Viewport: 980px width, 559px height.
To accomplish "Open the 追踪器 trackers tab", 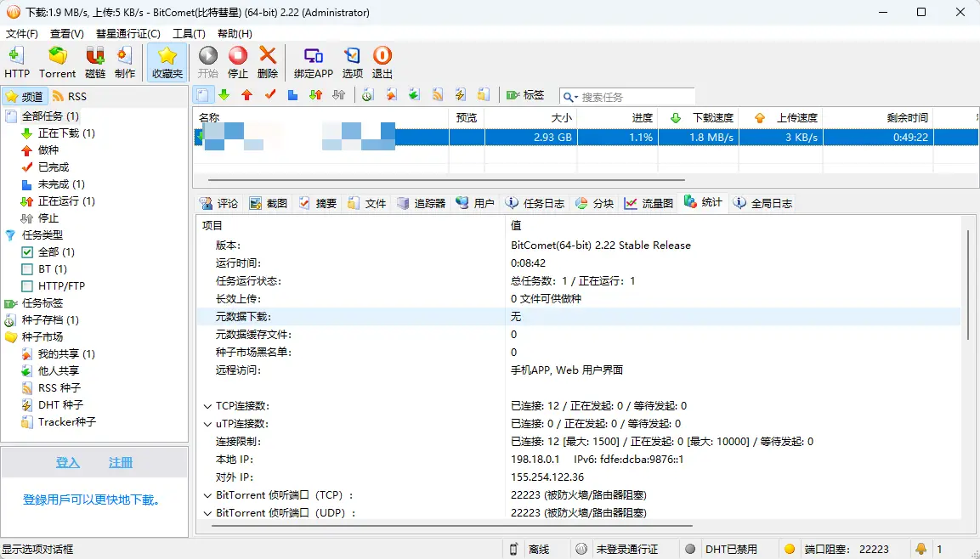I will (x=422, y=204).
